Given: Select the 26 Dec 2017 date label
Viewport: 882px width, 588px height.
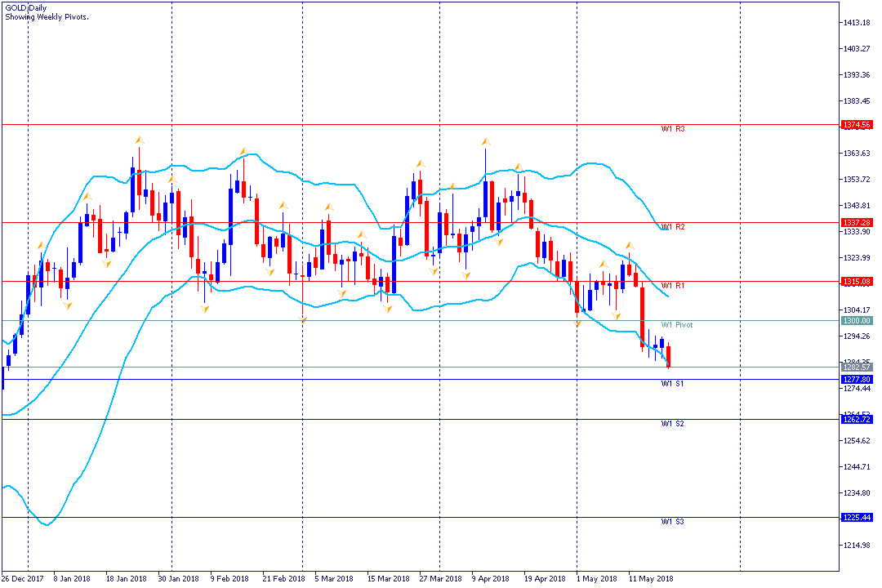Looking at the screenshot, I should pos(23,578).
